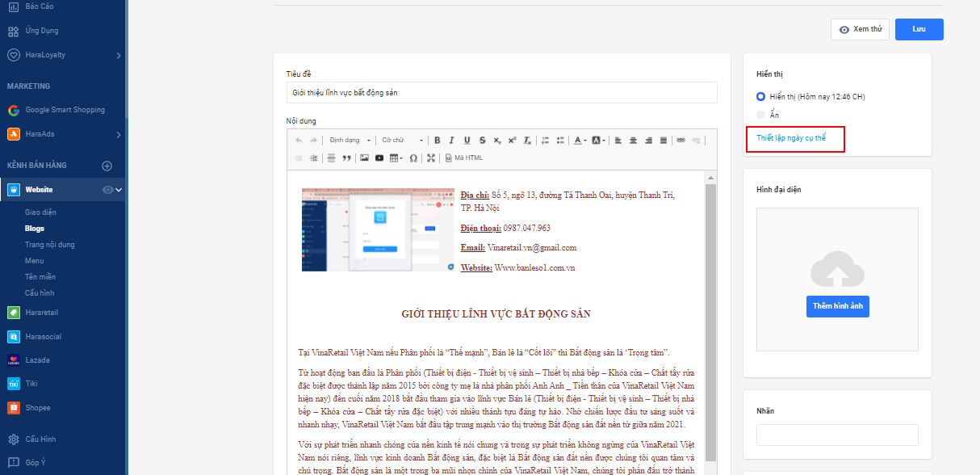Click 'Thêm hình ảnh' button
980x475 pixels.
837,306
